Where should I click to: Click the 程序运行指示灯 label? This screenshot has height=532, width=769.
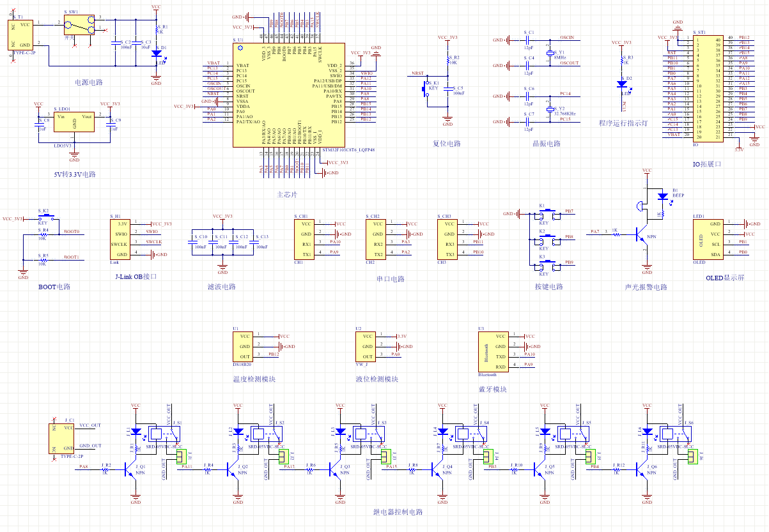pyautogui.click(x=623, y=123)
